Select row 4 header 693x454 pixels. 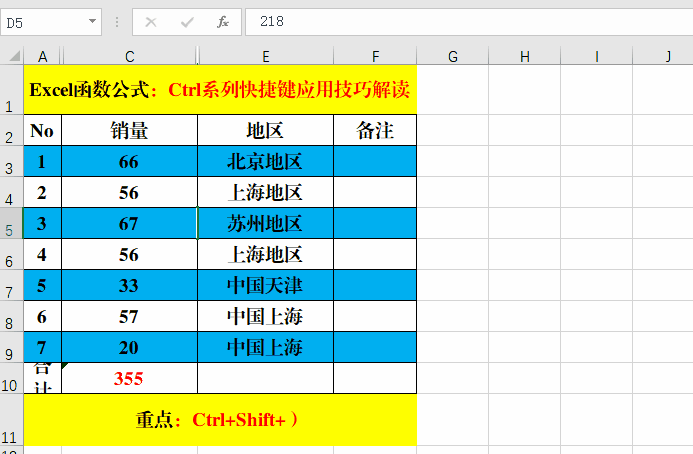point(11,192)
